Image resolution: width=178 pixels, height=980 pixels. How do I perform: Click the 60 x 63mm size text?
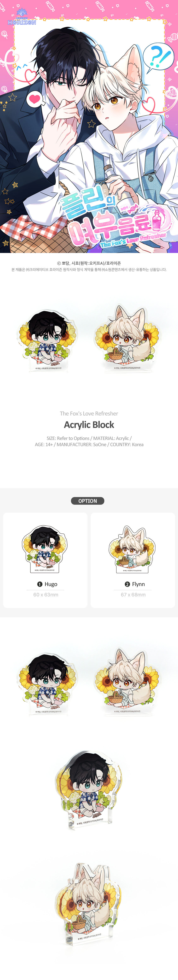tap(46, 595)
